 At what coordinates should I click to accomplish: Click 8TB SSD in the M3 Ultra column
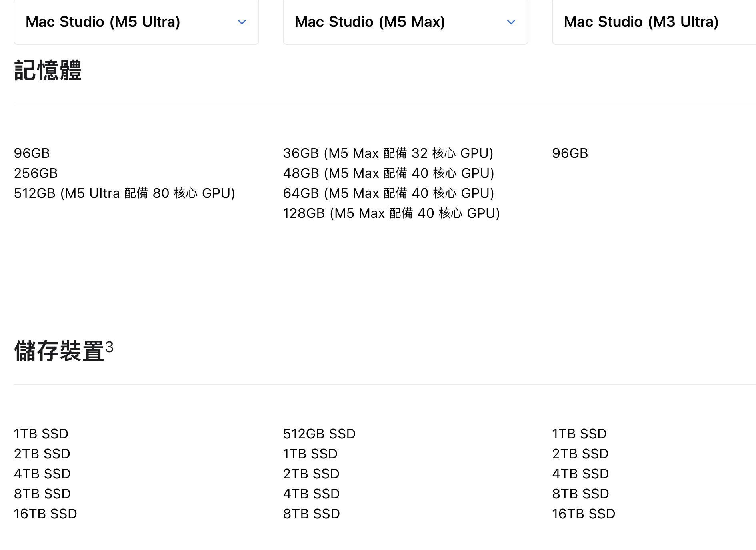tap(581, 494)
